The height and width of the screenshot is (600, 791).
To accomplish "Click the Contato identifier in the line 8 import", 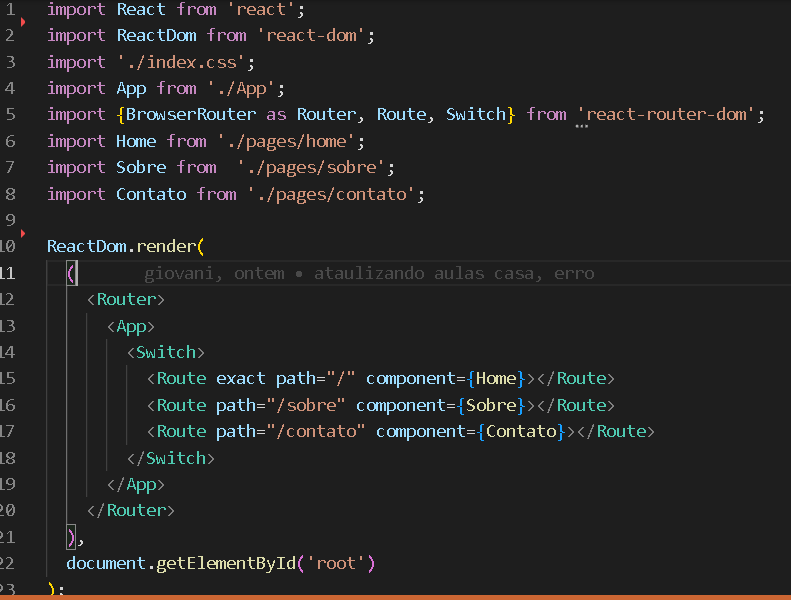I will click(x=151, y=194).
